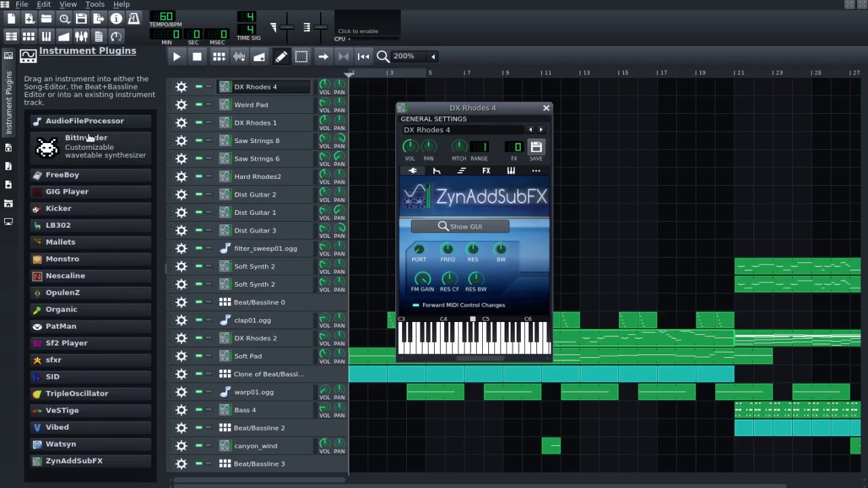This screenshot has height=488, width=868.
Task: Open the Automation Editor icon
Action: (x=64, y=37)
